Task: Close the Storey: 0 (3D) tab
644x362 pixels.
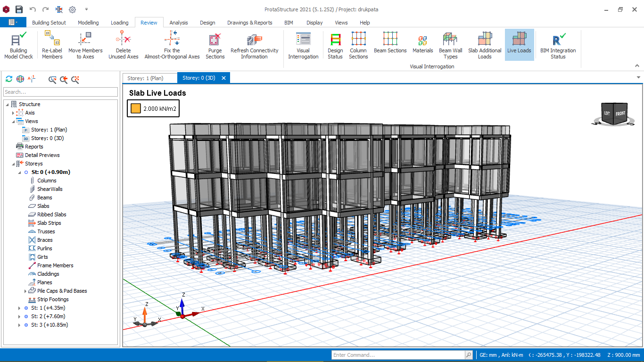Action: (x=224, y=78)
